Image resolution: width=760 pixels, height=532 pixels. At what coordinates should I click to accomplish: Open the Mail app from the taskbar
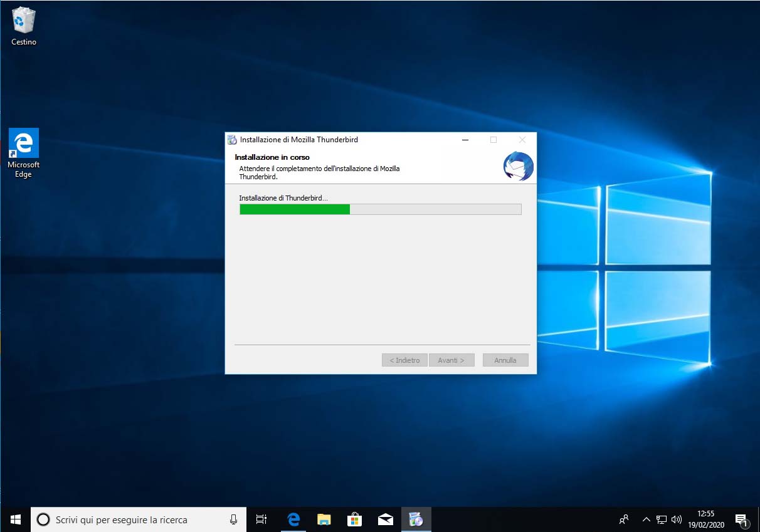(x=385, y=519)
